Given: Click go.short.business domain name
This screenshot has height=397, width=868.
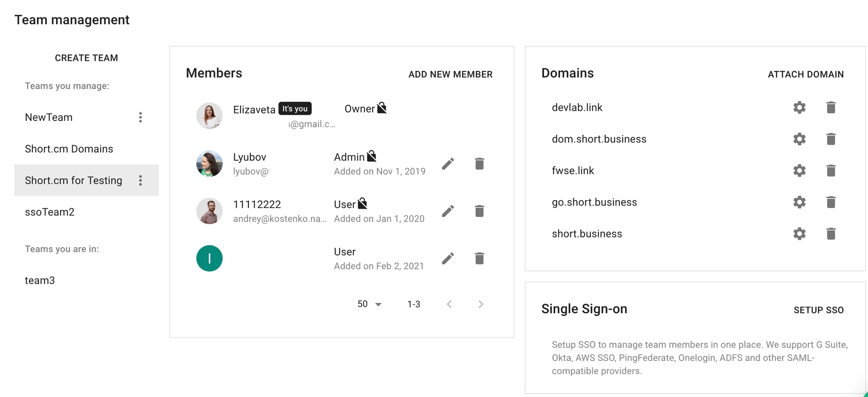Looking at the screenshot, I should pos(594,202).
